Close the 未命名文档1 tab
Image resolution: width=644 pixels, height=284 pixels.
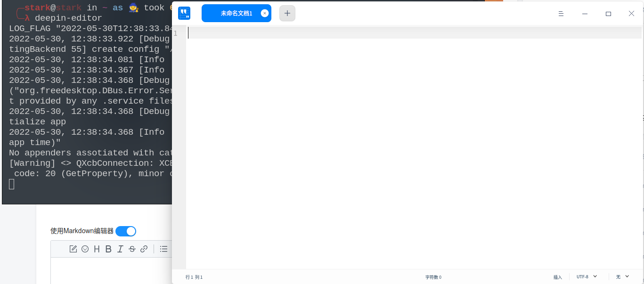click(x=264, y=13)
